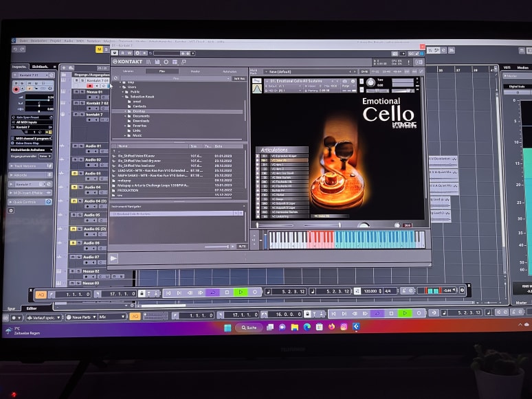Click the Cubase redo arrow icon

click(23, 49)
